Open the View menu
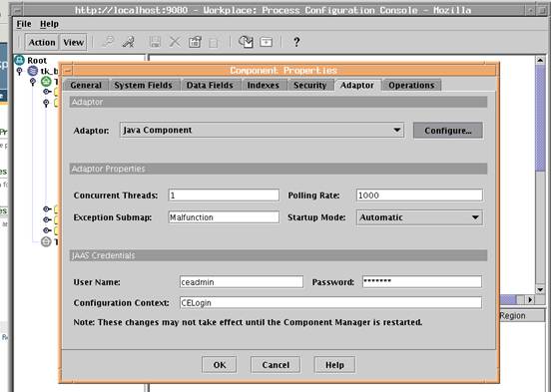551x392 pixels. (73, 43)
